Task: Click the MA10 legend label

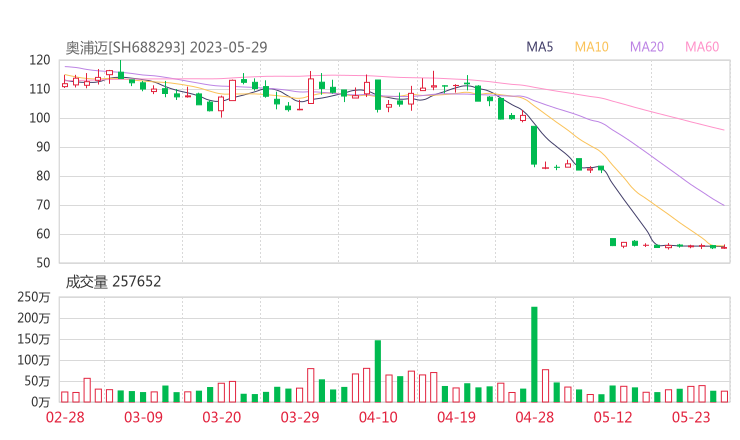Action: [591, 47]
